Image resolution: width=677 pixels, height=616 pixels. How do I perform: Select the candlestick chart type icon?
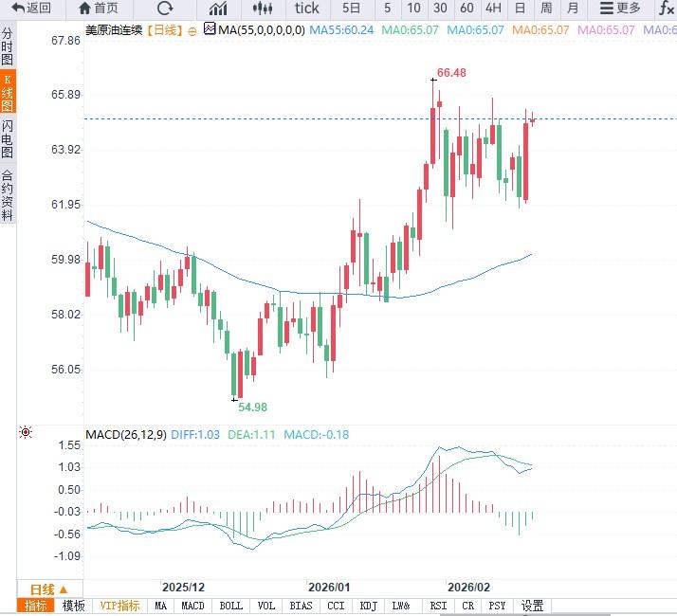click(265, 9)
